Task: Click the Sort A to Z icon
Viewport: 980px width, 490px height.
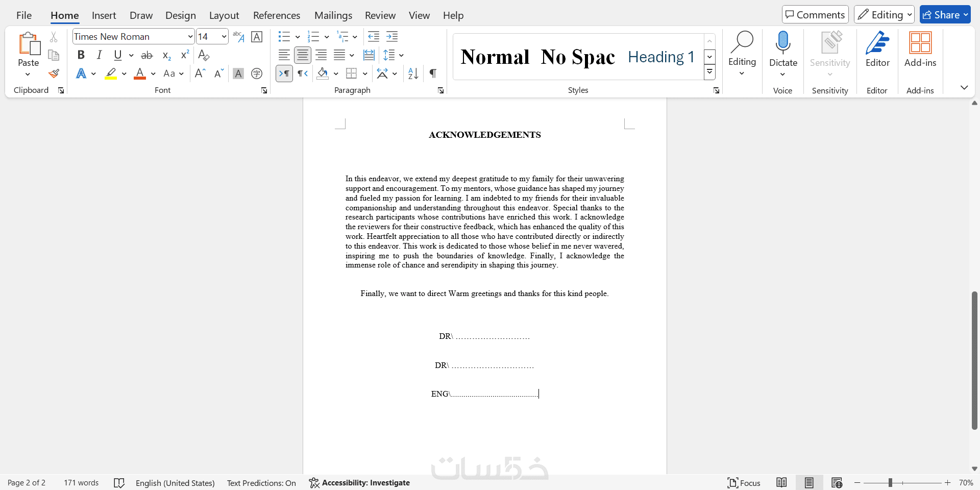Action: pos(413,73)
